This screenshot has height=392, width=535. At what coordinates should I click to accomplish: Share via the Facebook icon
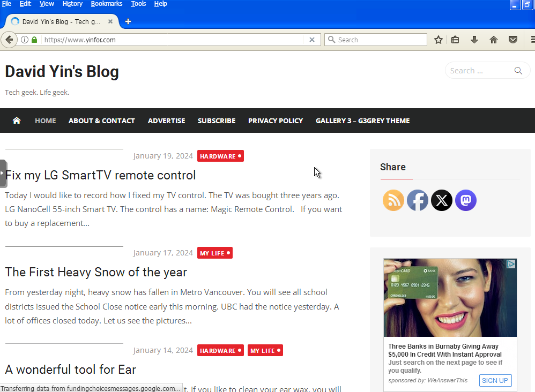417,200
